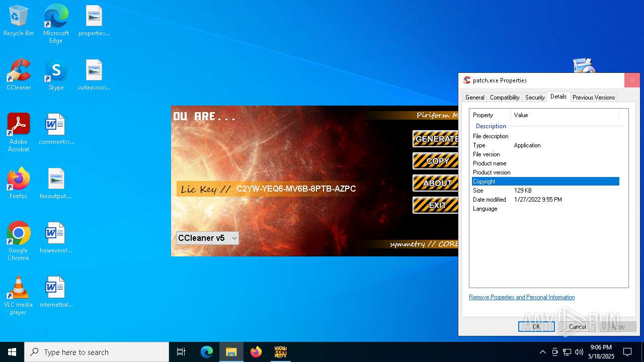
Task: Open the Microsoft Edge desktop shortcut
Action: click(x=56, y=24)
